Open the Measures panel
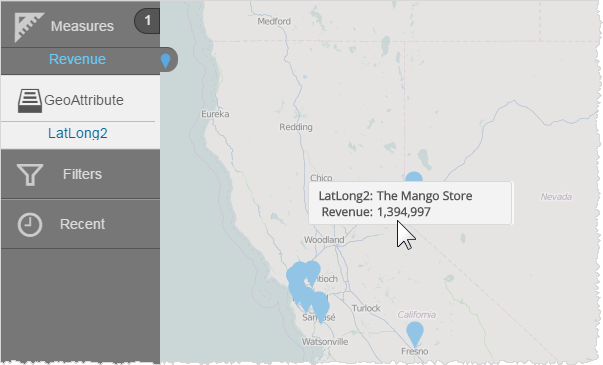This screenshot has width=603, height=365. point(80,24)
